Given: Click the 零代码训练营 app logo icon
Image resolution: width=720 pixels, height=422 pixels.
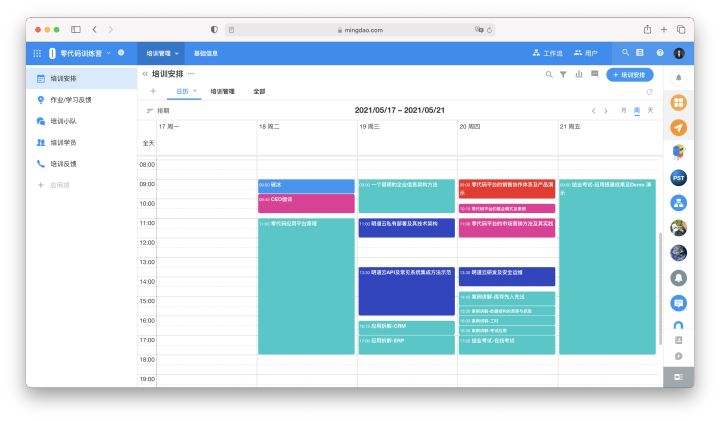Looking at the screenshot, I should pos(52,53).
